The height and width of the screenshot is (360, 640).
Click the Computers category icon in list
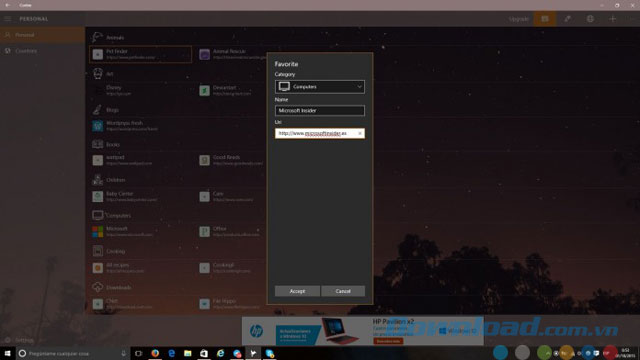[98, 215]
